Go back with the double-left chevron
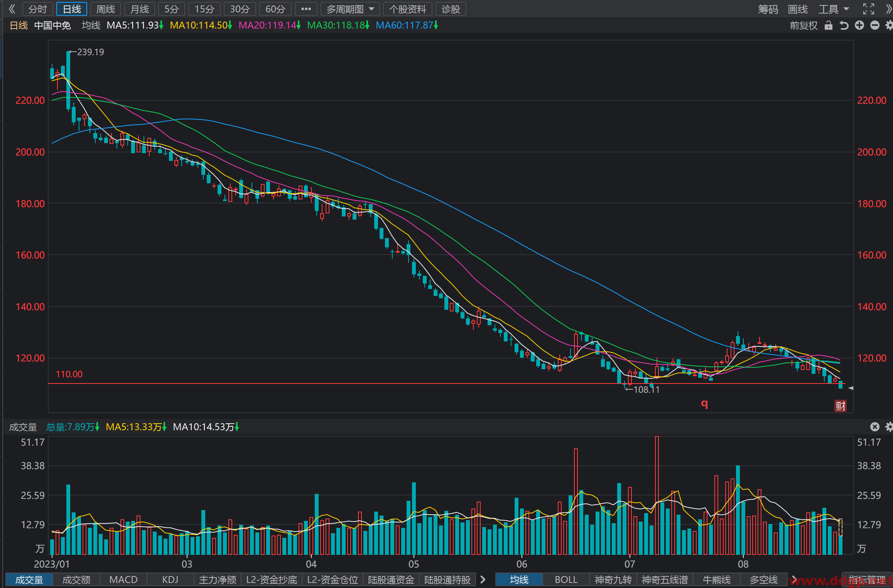 (x=12, y=9)
